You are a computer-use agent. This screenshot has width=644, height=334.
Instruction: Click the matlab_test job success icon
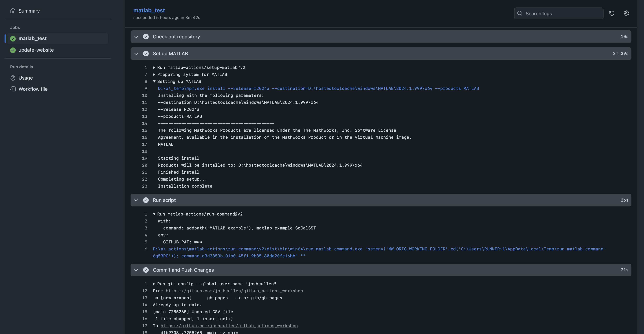[x=13, y=39]
